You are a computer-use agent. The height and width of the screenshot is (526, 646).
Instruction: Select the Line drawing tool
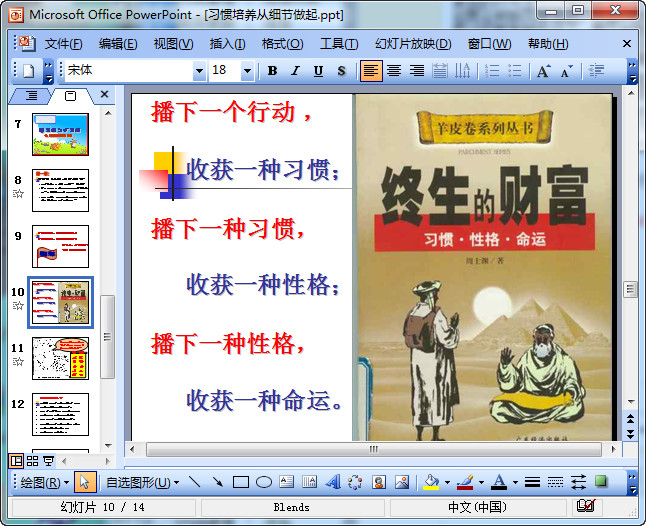click(194, 482)
